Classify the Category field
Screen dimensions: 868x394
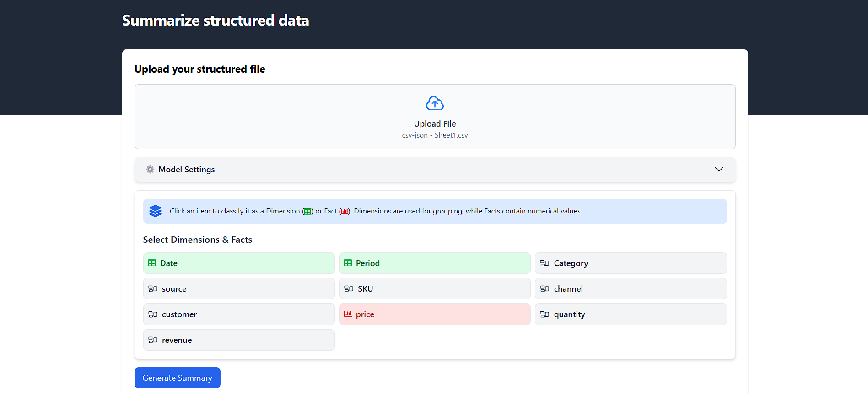631,263
